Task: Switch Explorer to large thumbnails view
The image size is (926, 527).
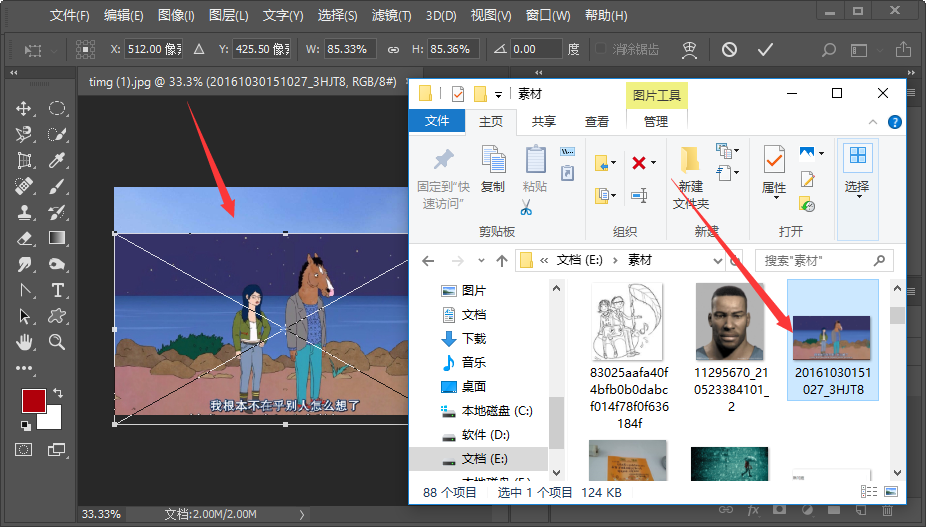Action: (x=891, y=492)
